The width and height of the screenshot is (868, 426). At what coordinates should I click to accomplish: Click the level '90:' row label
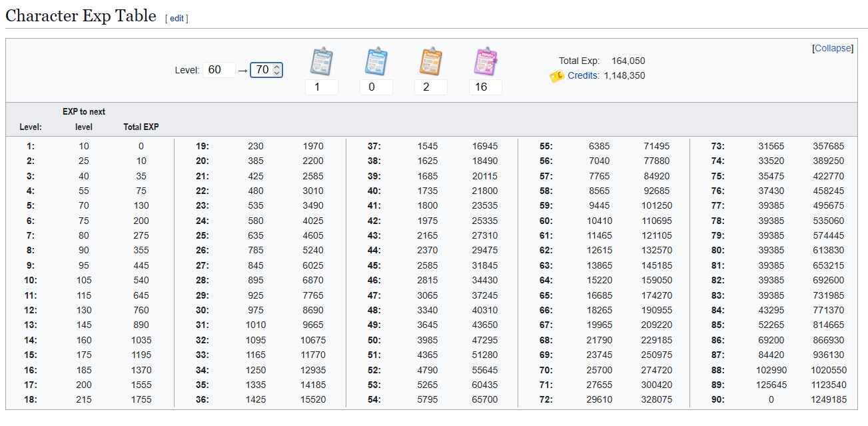[719, 400]
